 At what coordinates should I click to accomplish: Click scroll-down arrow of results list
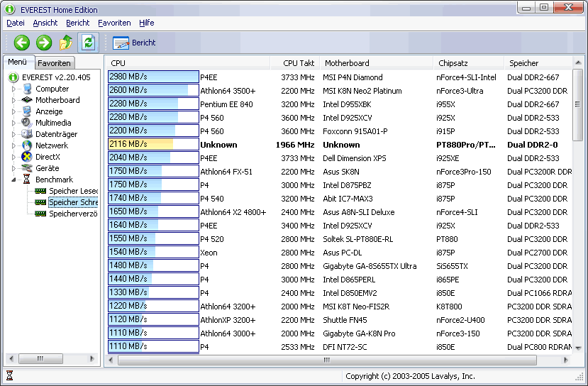(578, 348)
